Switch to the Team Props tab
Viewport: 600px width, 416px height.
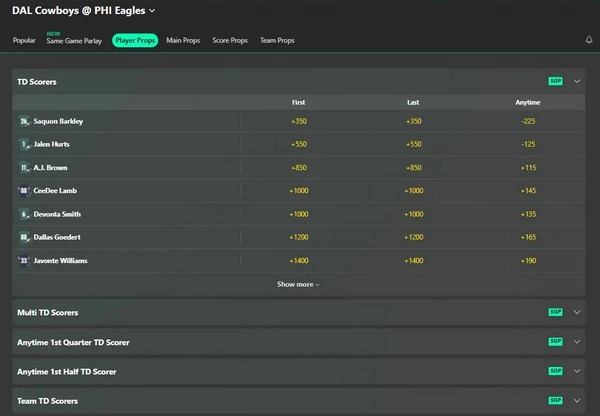277,40
